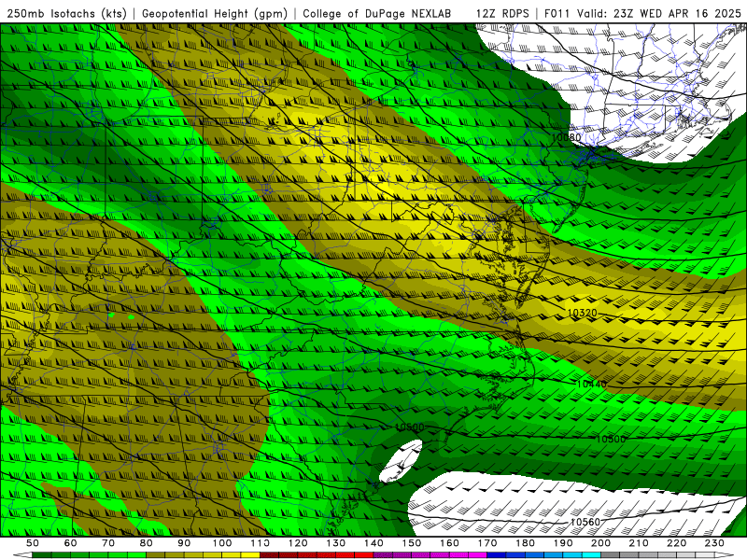Click the 10440 height contour label
This screenshot has height=560, width=747.
pos(592,384)
